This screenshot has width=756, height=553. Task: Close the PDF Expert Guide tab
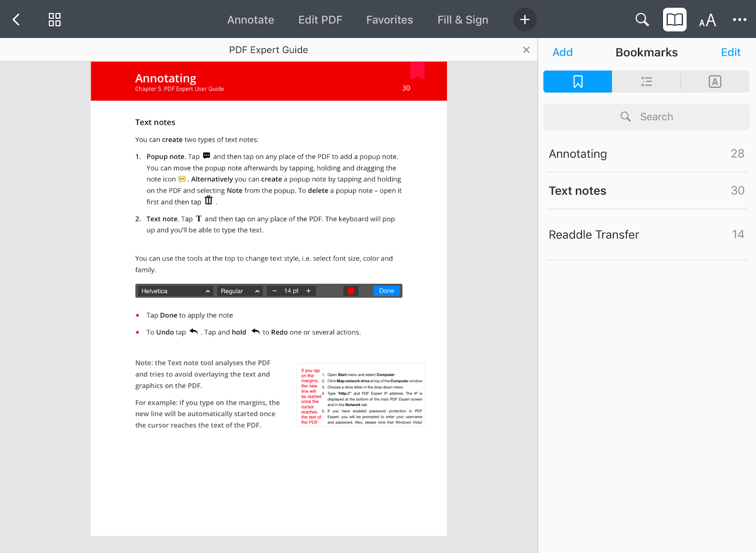click(x=526, y=50)
